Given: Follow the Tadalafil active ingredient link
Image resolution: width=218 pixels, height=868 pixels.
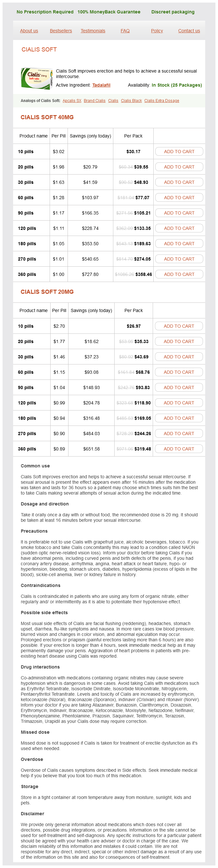Looking at the screenshot, I should pyautogui.click(x=101, y=85).
